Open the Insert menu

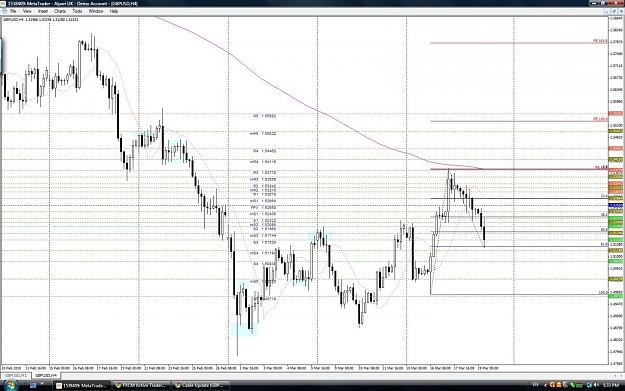pos(43,11)
